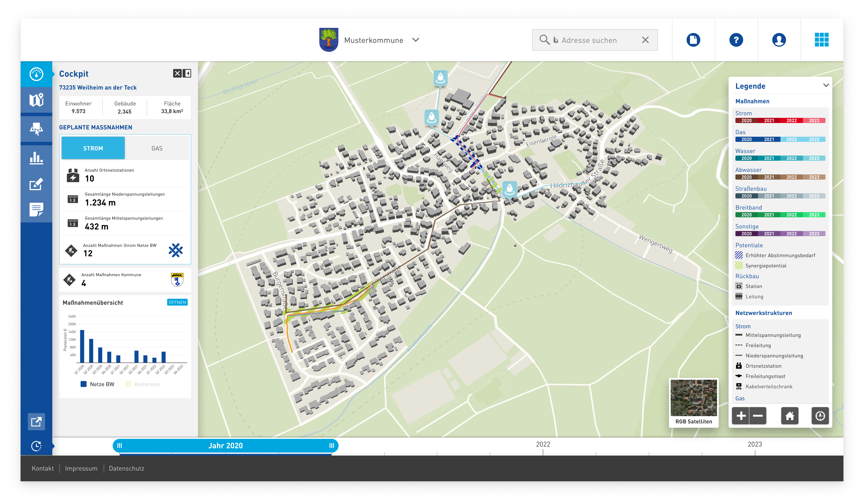
Task: Reset map with the home icon
Action: coord(790,416)
